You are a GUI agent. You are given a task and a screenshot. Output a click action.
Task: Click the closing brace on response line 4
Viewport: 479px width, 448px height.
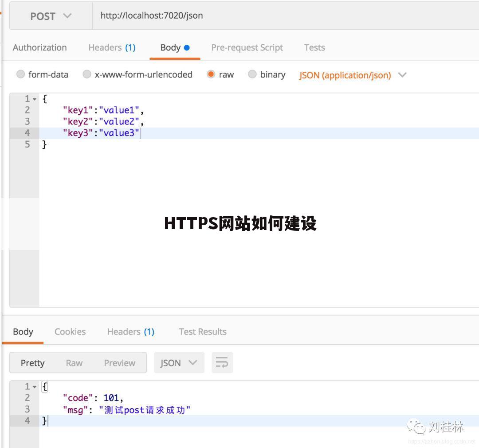tap(44, 421)
